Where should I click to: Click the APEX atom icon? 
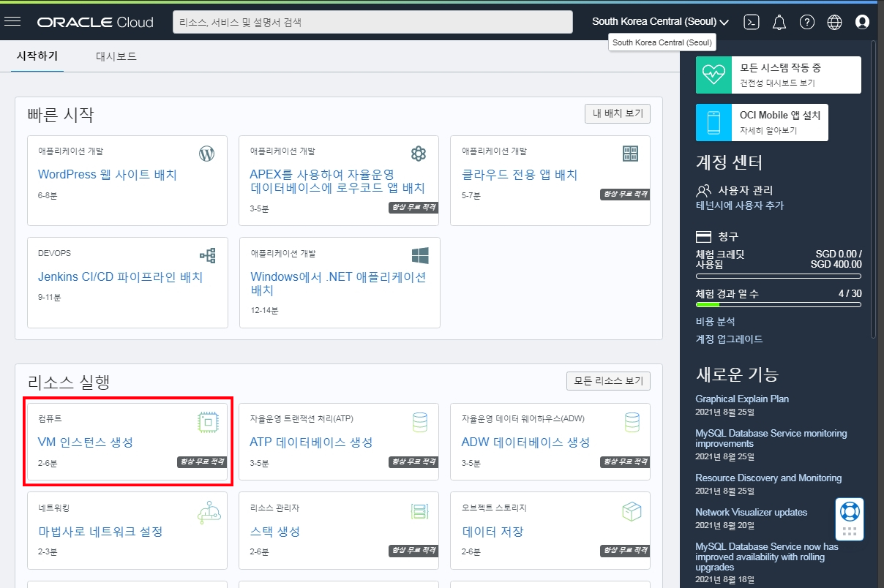419,154
